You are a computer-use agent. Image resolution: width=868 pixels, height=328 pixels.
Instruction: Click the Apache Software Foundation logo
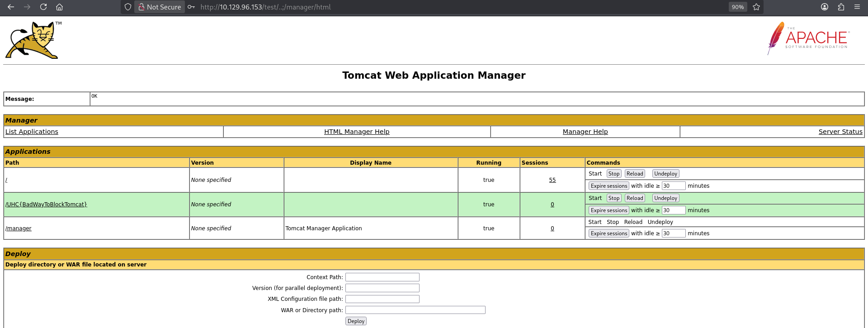808,38
